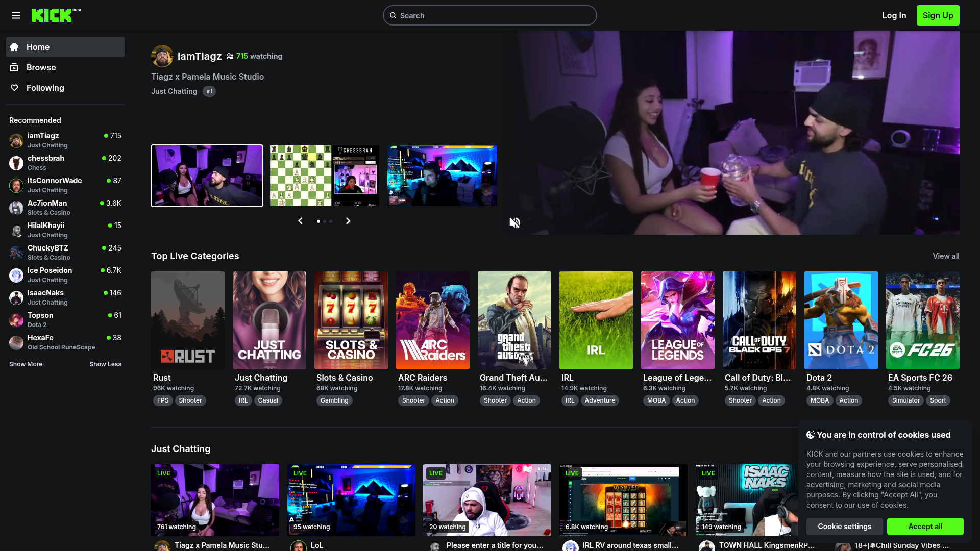Expand recommended channels via Show More
Image resolution: width=980 pixels, height=551 pixels.
[x=26, y=364]
